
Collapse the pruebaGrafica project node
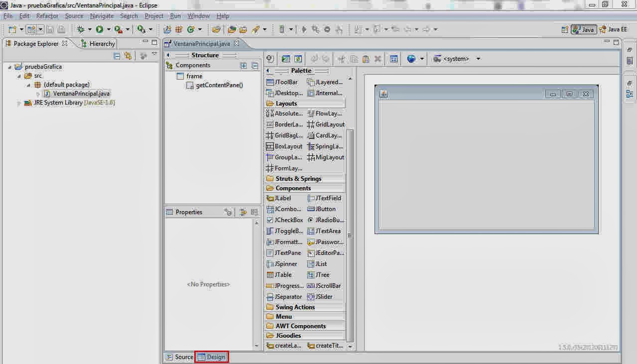coord(10,67)
